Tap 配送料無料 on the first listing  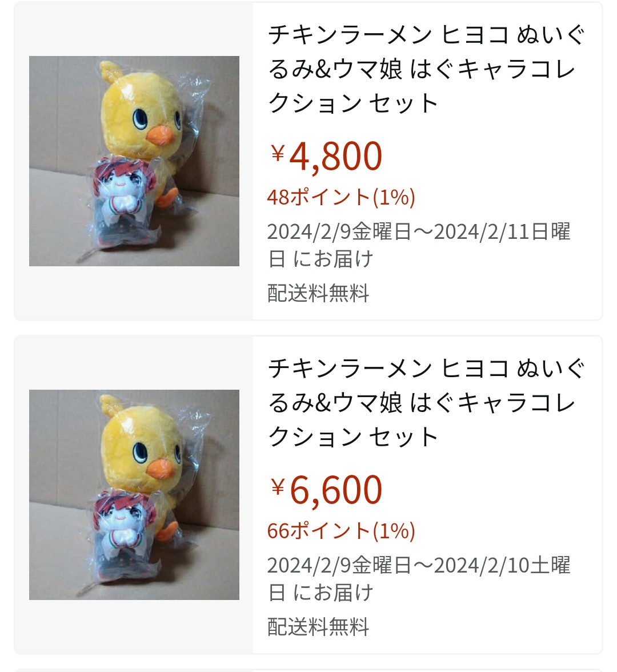point(318,293)
